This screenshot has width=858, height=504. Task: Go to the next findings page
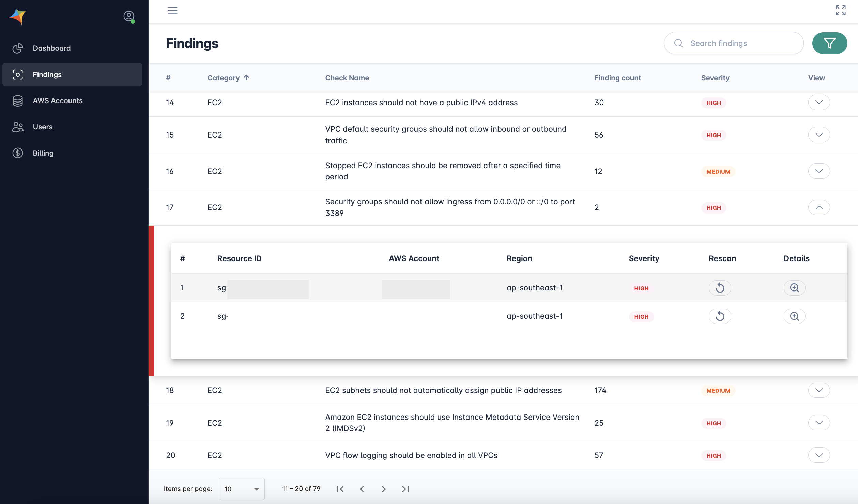click(384, 489)
